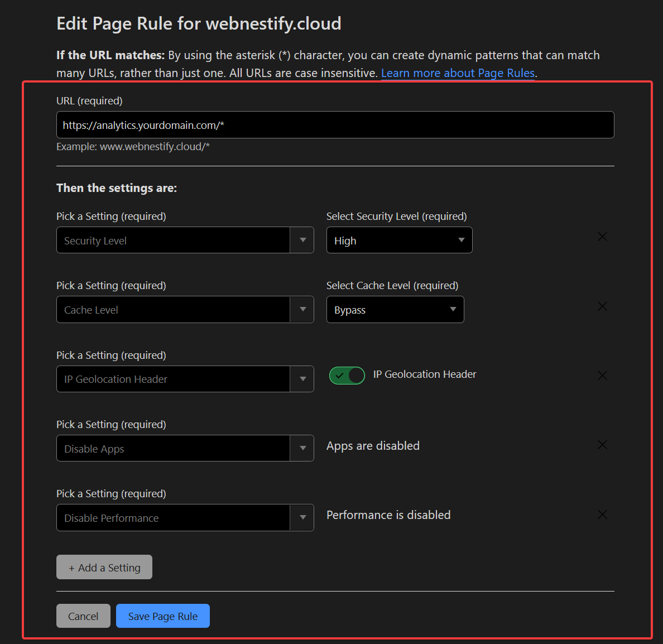Open the Learn more about Page Rules link

tap(458, 73)
